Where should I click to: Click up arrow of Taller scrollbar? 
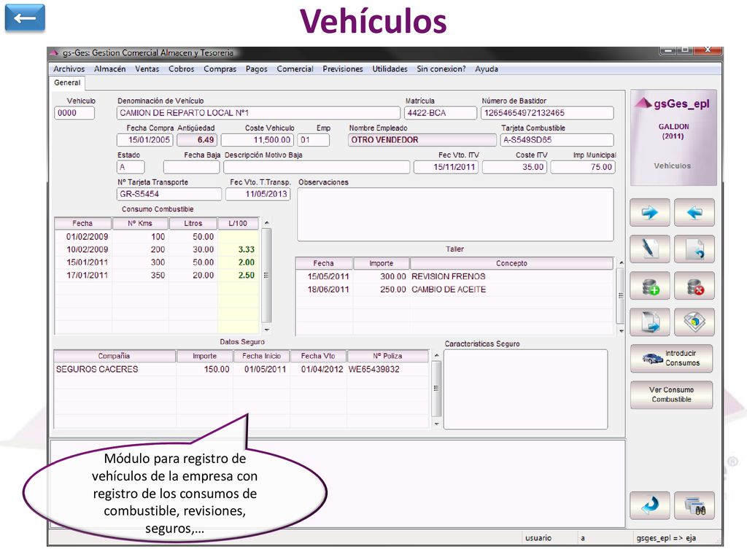[x=621, y=262]
